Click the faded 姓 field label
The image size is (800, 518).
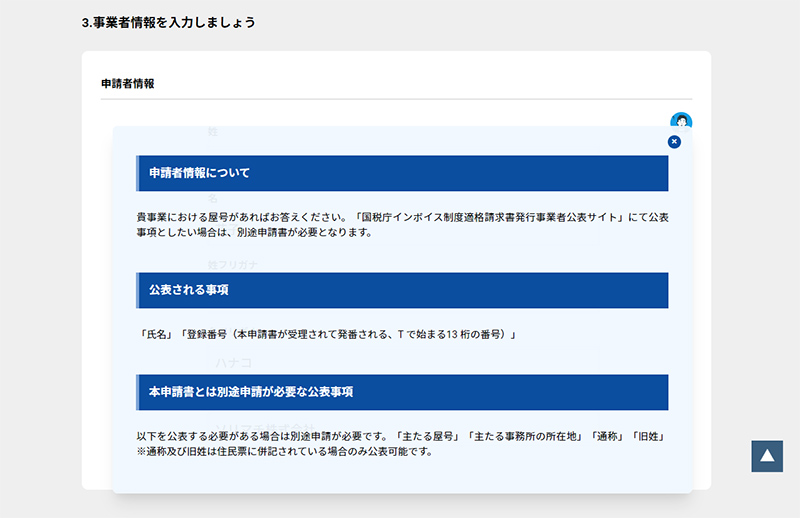click(x=213, y=132)
